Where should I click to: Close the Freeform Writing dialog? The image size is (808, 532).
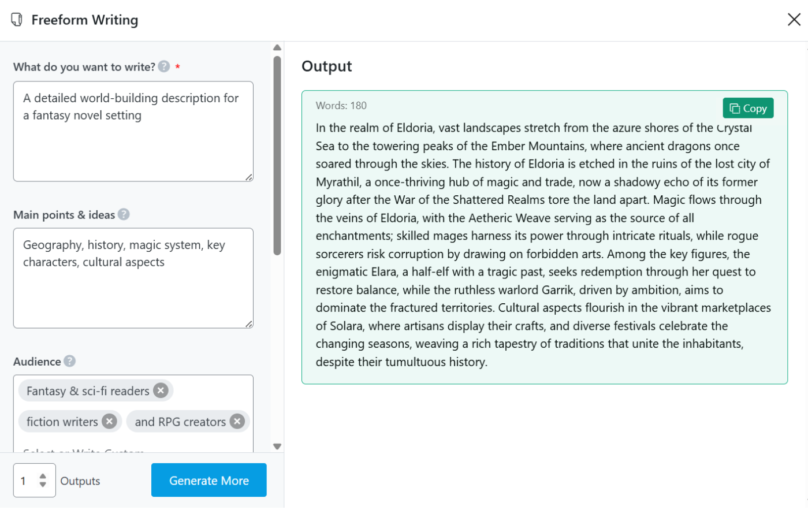[x=794, y=20]
